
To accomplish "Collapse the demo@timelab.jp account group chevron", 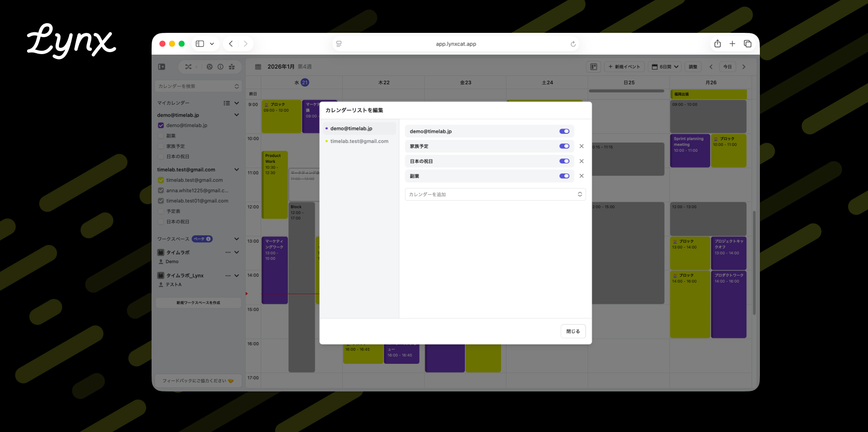I will [x=237, y=115].
